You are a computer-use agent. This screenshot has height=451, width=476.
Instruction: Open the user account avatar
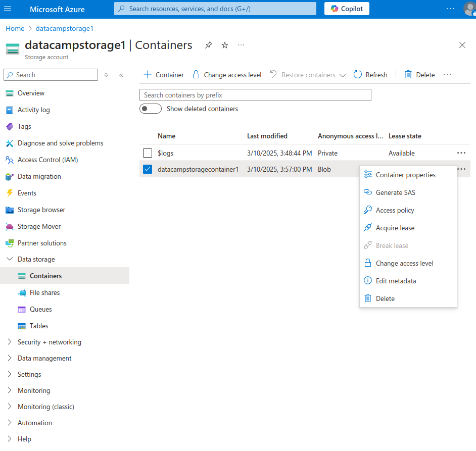tap(469, 9)
